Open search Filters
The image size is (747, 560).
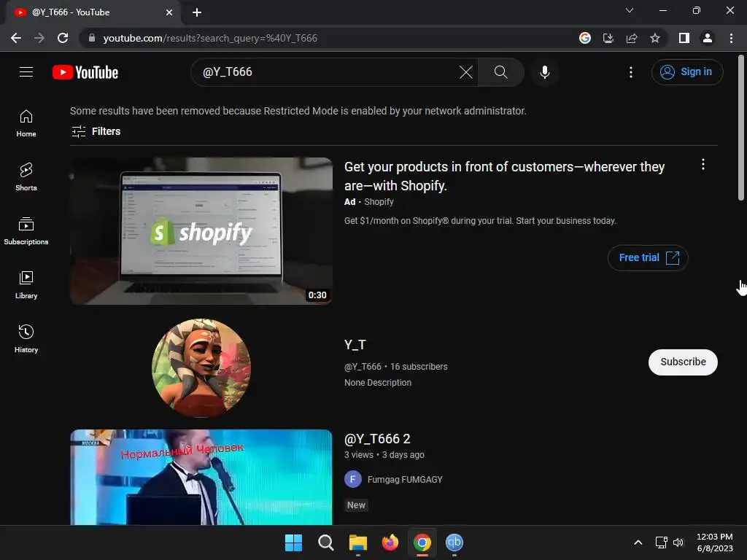point(96,131)
